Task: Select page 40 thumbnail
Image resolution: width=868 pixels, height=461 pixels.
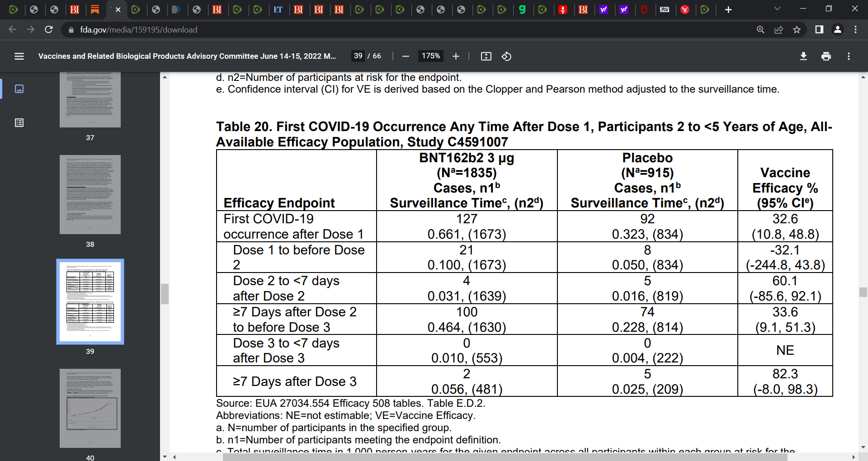Action: tap(90, 408)
